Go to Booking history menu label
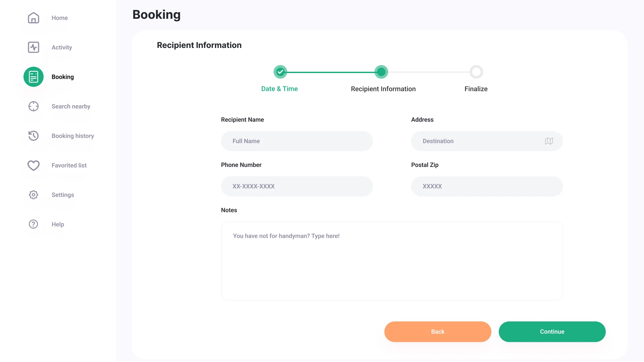 [73, 136]
